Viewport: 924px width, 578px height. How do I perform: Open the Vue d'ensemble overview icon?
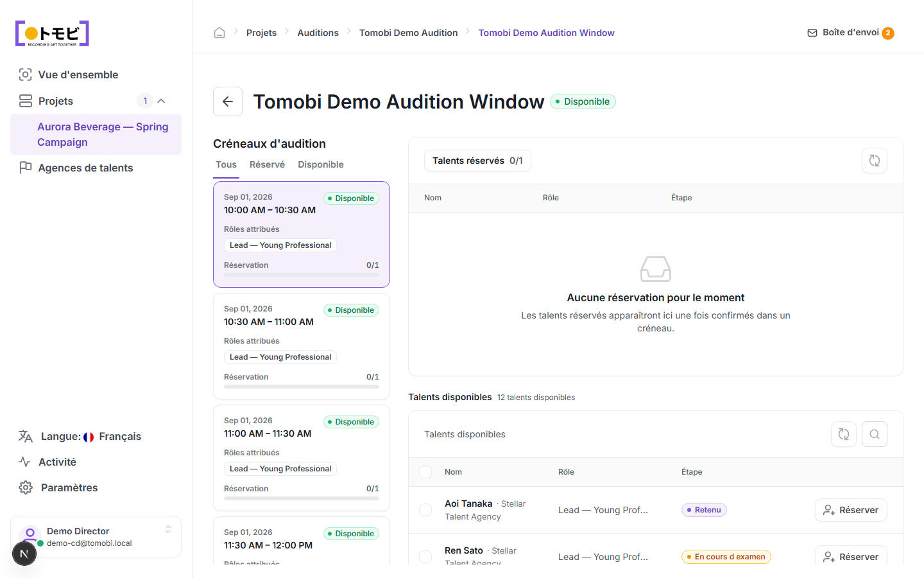click(x=25, y=74)
